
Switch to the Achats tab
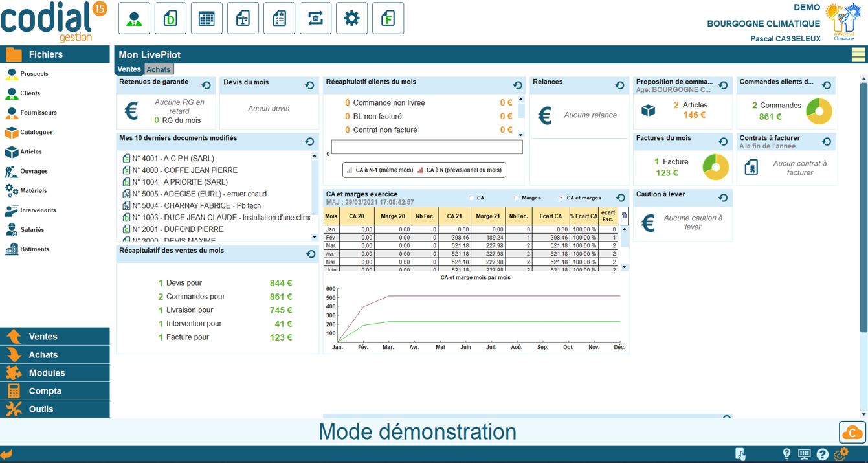click(159, 69)
